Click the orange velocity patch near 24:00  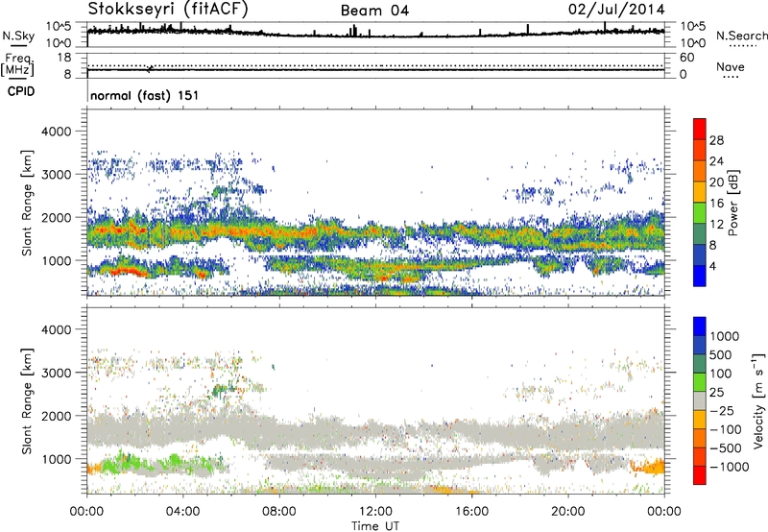[649, 467]
